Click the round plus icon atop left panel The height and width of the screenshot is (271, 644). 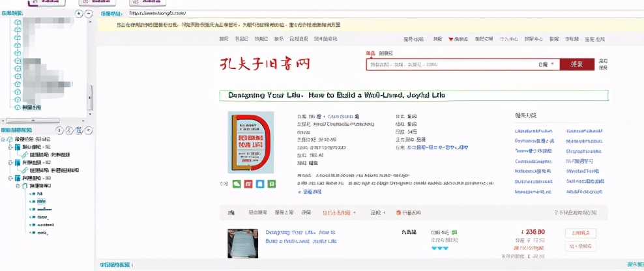tap(80, 14)
